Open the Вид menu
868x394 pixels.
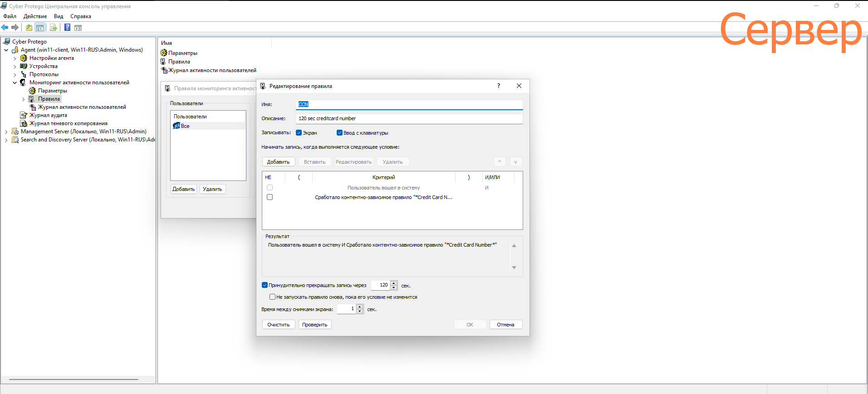pos(59,16)
